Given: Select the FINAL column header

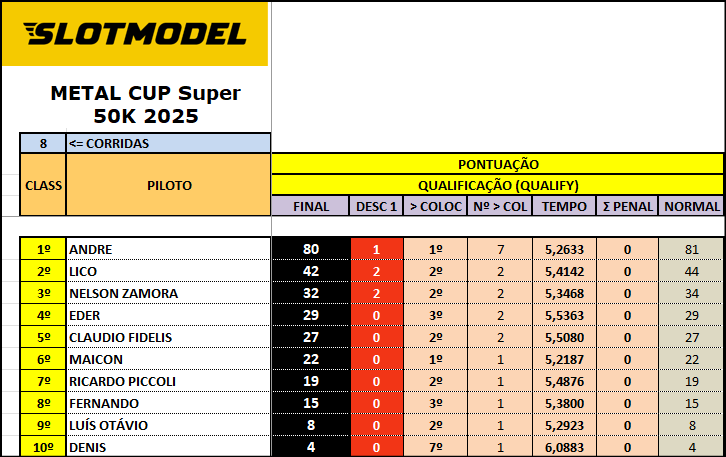Looking at the screenshot, I should [x=311, y=206].
